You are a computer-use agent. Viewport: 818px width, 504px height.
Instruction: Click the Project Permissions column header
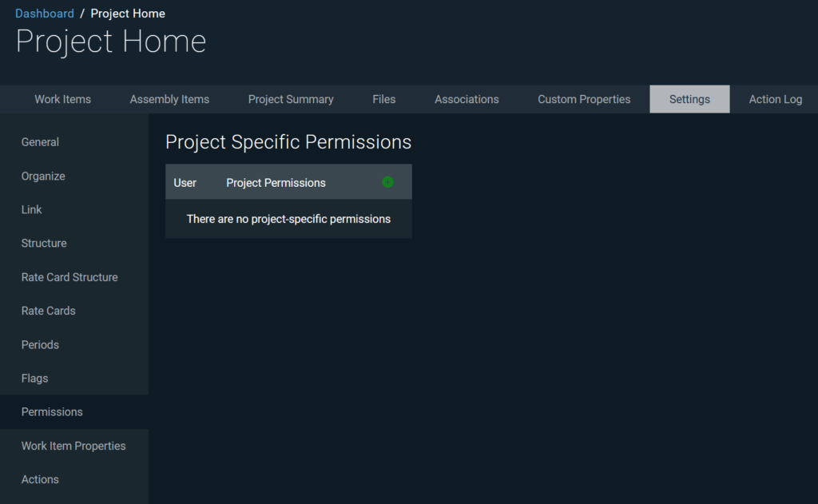[276, 183]
